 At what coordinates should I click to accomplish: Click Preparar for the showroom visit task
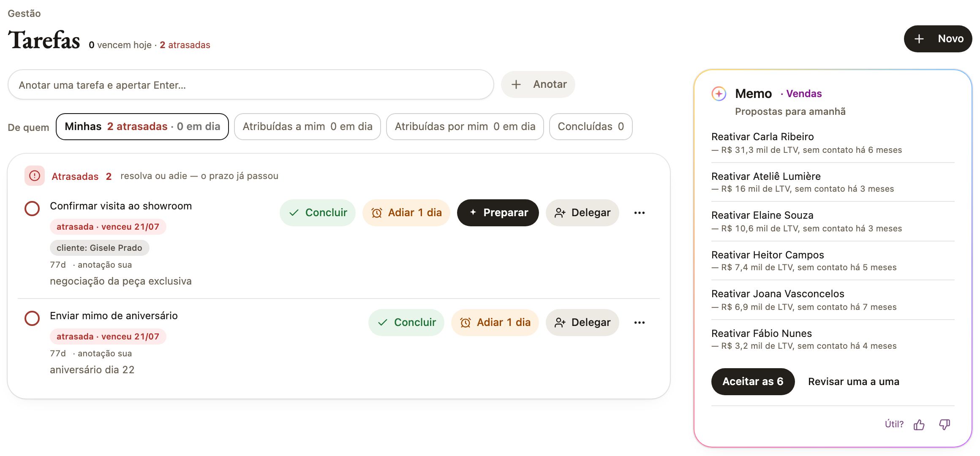tap(498, 213)
